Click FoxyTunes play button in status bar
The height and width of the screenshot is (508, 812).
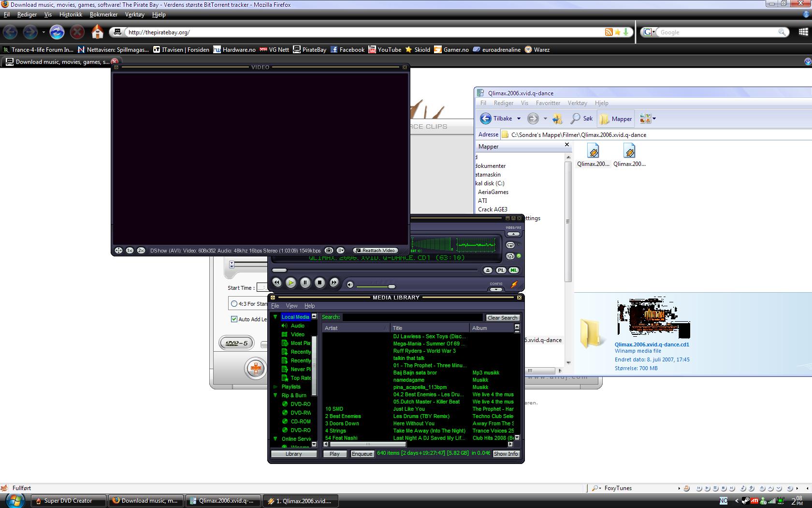(707, 488)
